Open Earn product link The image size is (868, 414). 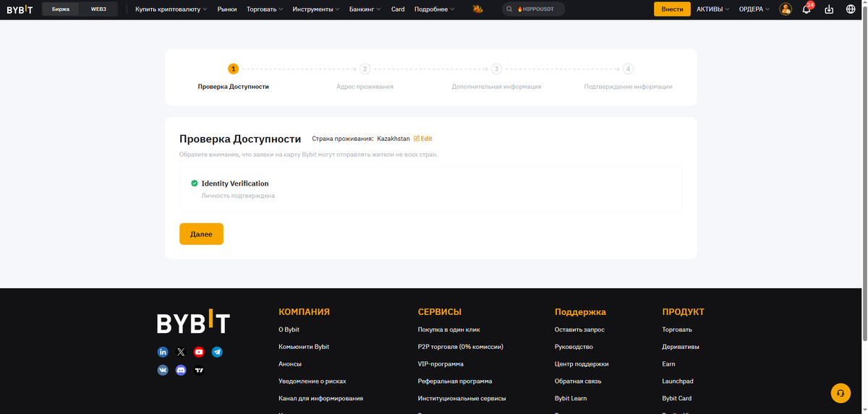click(x=668, y=364)
